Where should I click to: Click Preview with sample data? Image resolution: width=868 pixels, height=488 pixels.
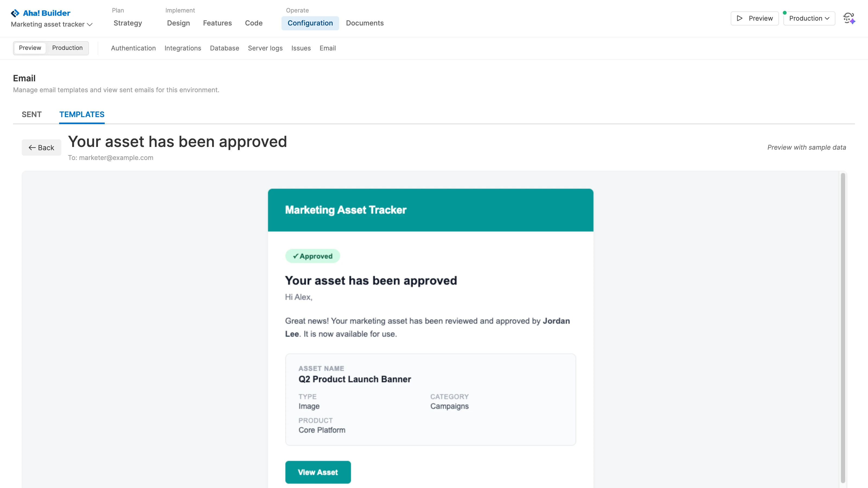pyautogui.click(x=806, y=147)
